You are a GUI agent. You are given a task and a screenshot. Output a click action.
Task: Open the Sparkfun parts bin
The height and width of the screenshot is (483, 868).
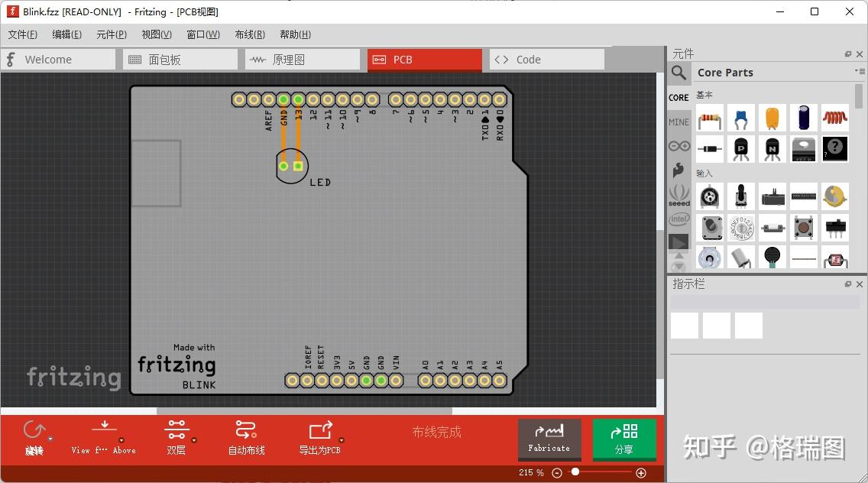(679, 170)
